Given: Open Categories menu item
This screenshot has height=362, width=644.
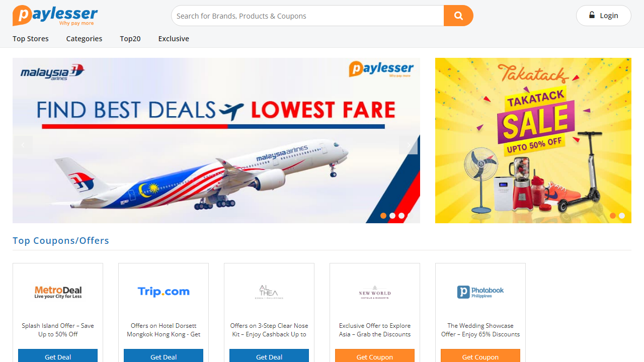Looking at the screenshot, I should pyautogui.click(x=84, y=39).
